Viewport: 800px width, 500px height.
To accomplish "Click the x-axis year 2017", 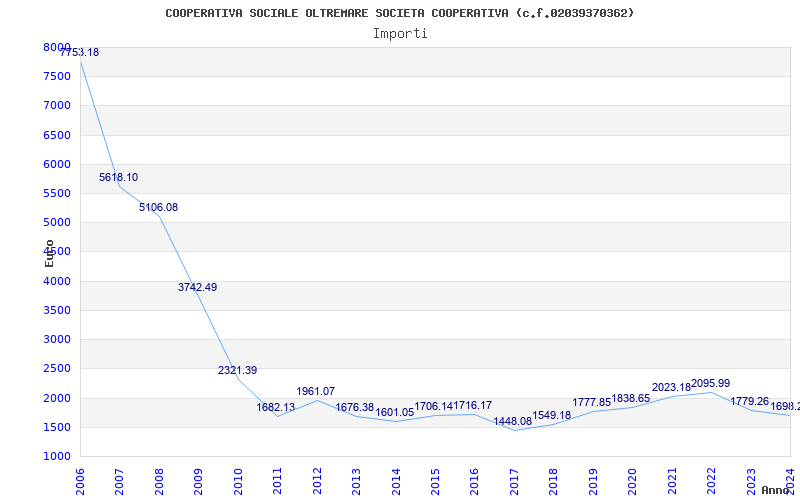I will (x=514, y=482).
